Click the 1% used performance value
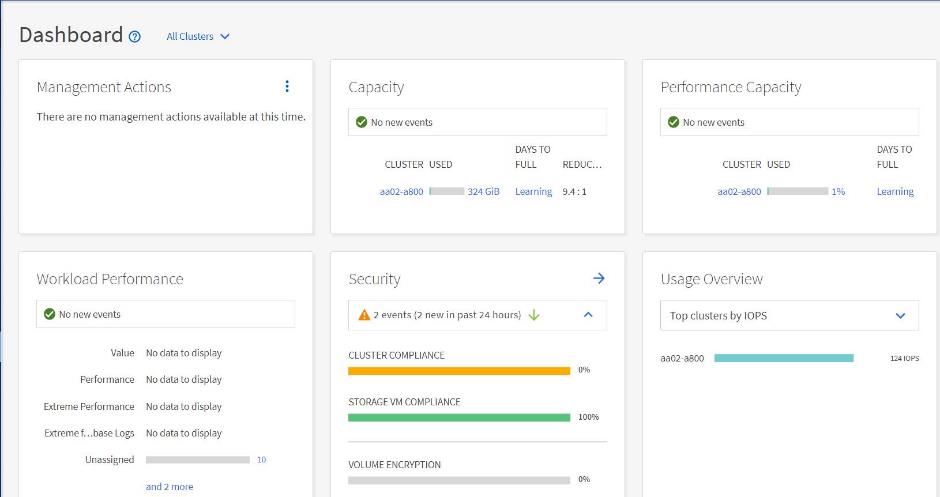 coord(838,191)
